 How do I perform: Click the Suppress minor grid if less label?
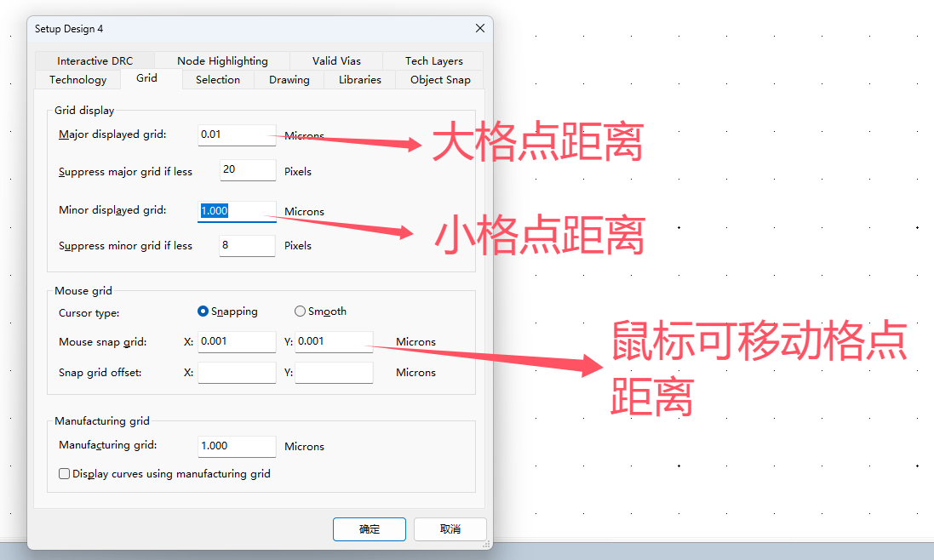[x=126, y=246]
